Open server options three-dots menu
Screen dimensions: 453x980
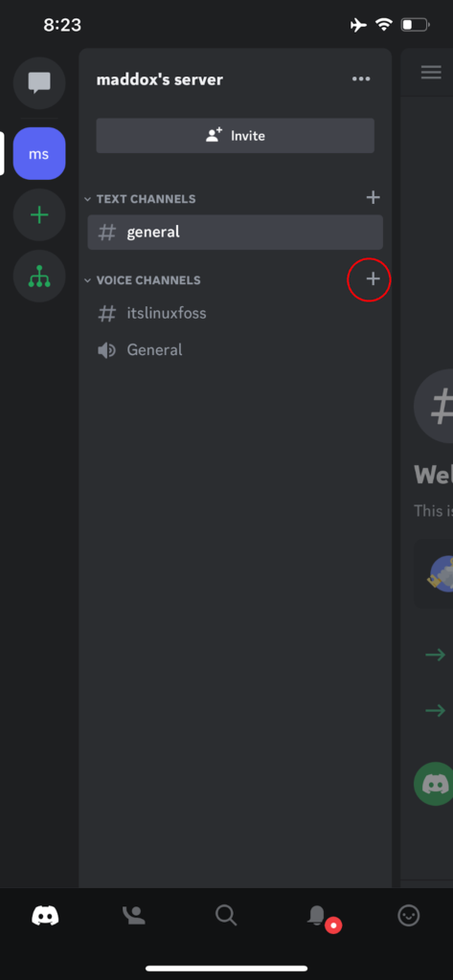(x=361, y=78)
